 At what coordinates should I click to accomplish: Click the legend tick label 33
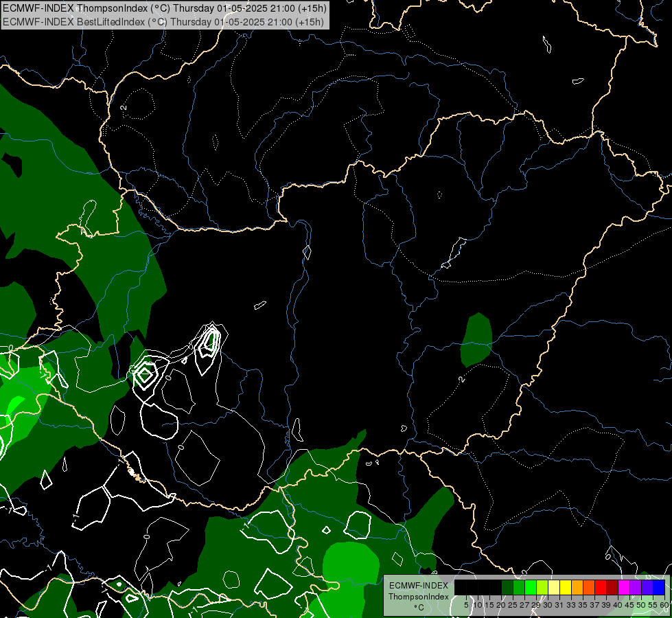click(571, 605)
